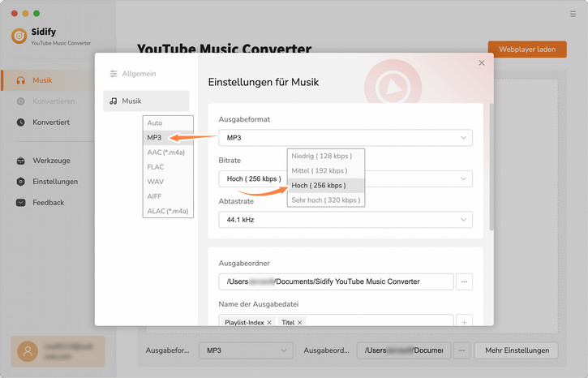Switch to Musik settings tab
Viewport: 588px width, 378px height.
point(146,101)
